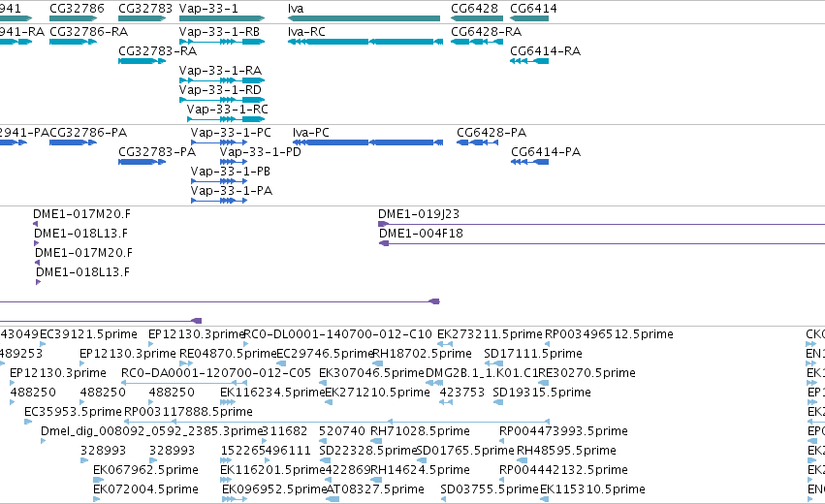Click the Vap-33-1-PD protein label

pyautogui.click(x=261, y=152)
